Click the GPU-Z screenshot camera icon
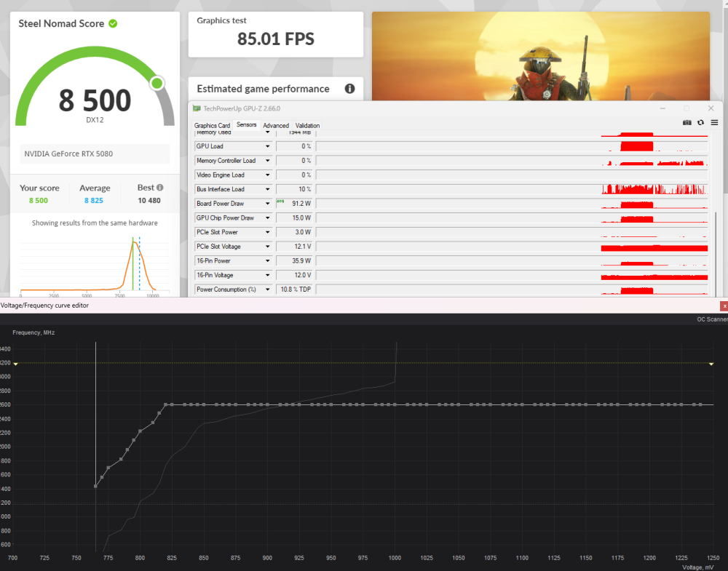This screenshot has height=571, width=728. pyautogui.click(x=687, y=122)
